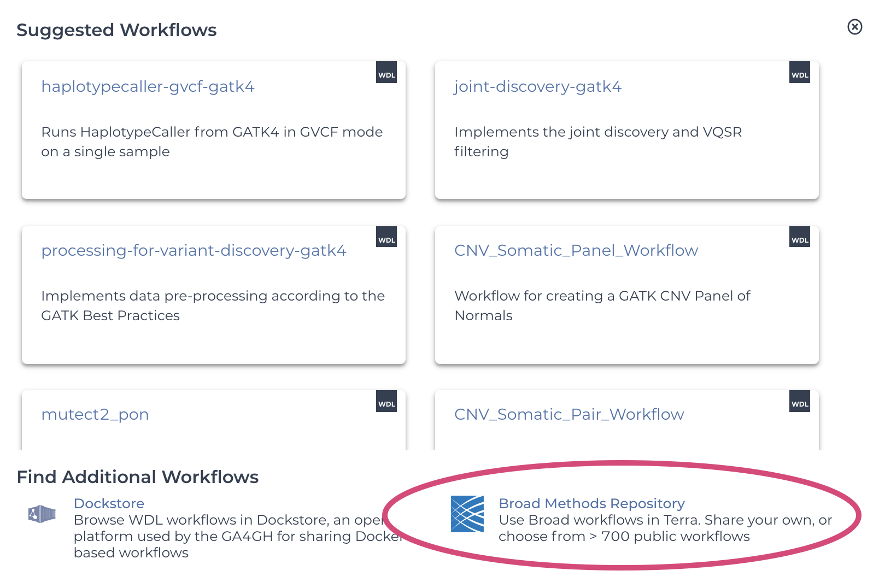Click the WDL badge on joint-discovery-gatk4 card
879x588 pixels.
pos(800,73)
